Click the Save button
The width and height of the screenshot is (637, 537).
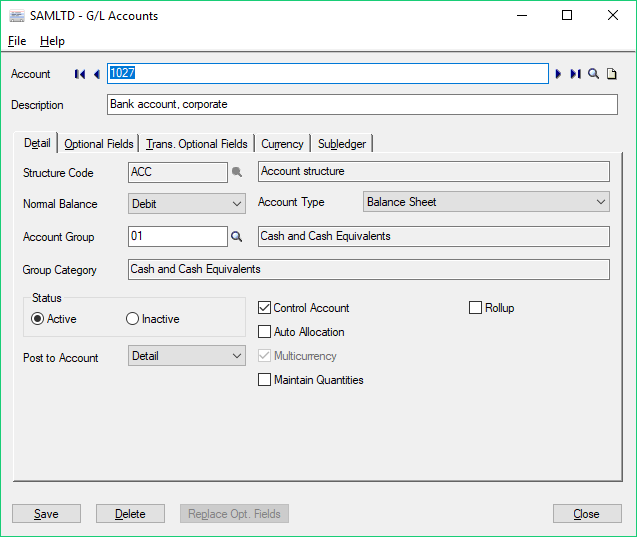pos(46,514)
